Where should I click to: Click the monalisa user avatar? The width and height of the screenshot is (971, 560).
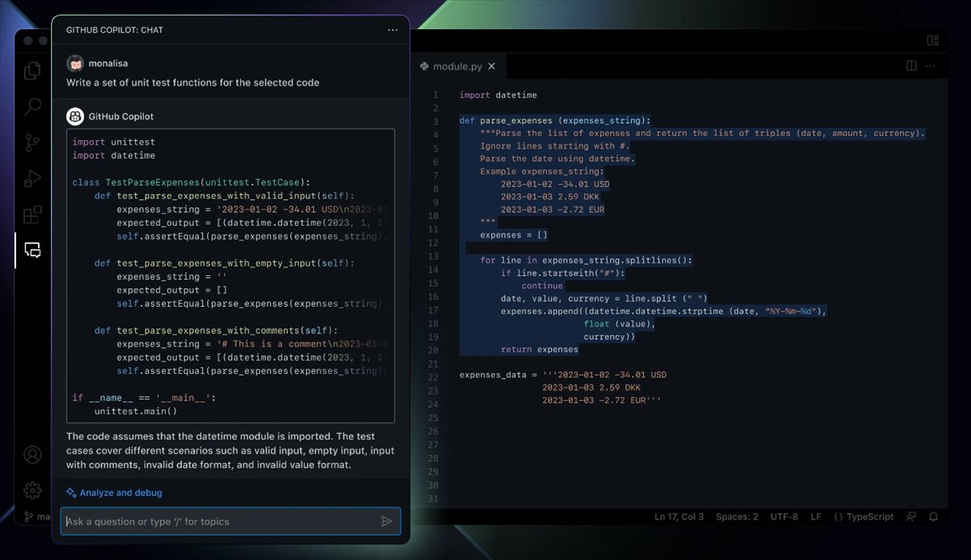74,63
